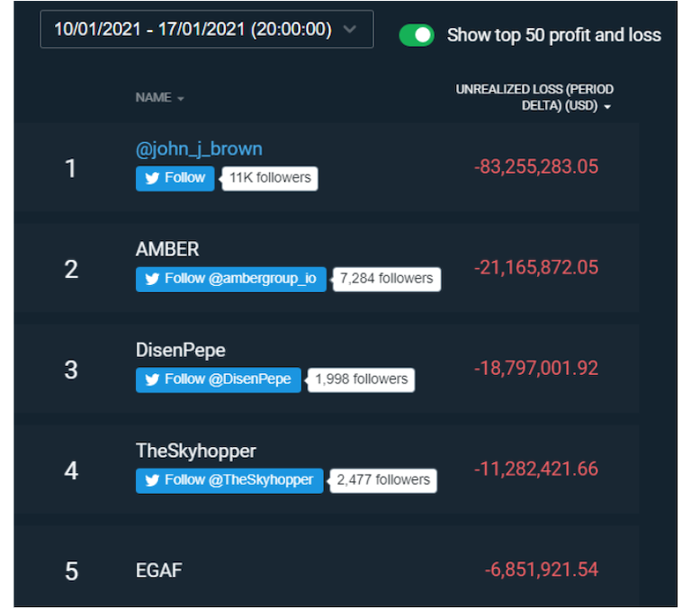Click the -83,255,283.05 loss value
The height and width of the screenshot is (616, 691).
(535, 167)
